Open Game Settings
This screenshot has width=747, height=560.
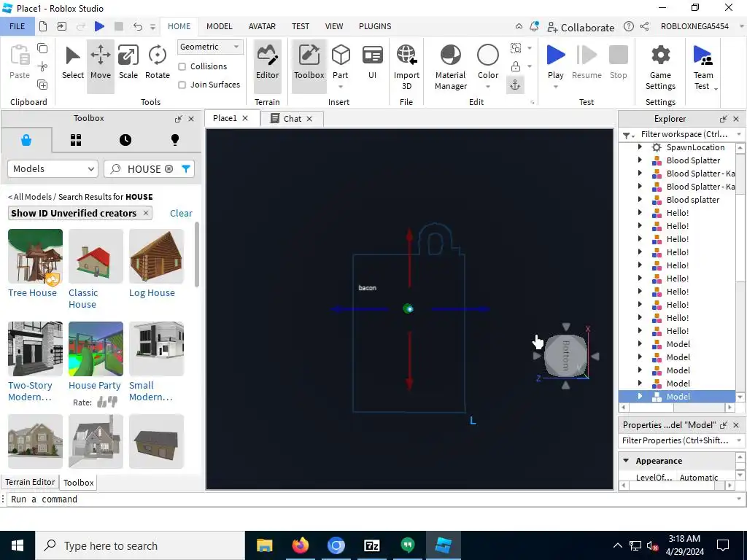point(660,67)
